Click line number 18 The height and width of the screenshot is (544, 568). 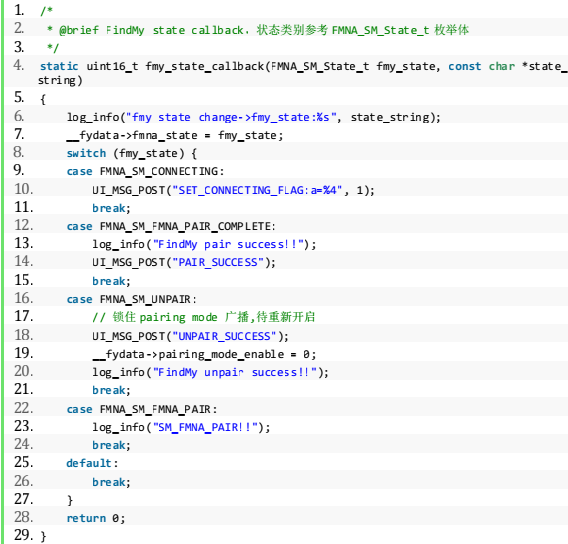point(24,335)
